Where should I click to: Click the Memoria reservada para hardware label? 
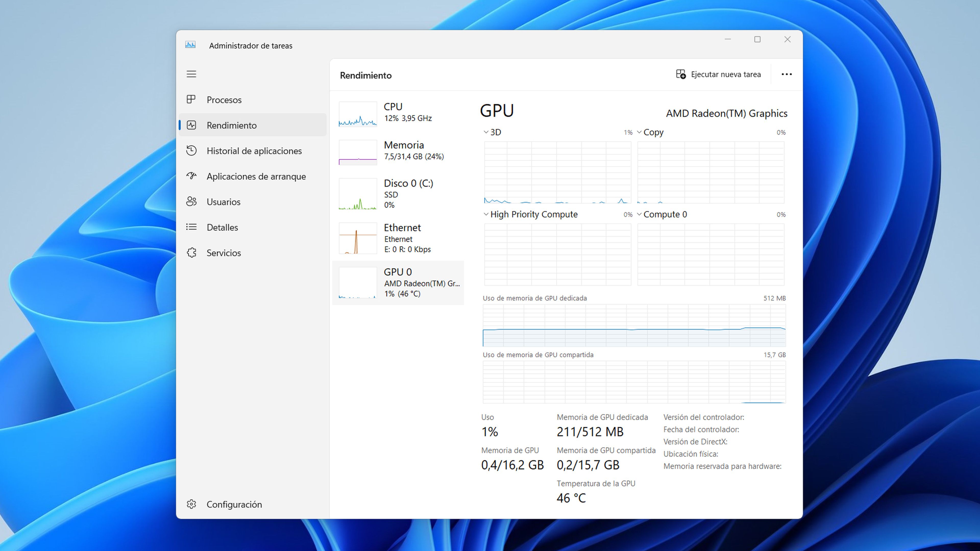(722, 466)
